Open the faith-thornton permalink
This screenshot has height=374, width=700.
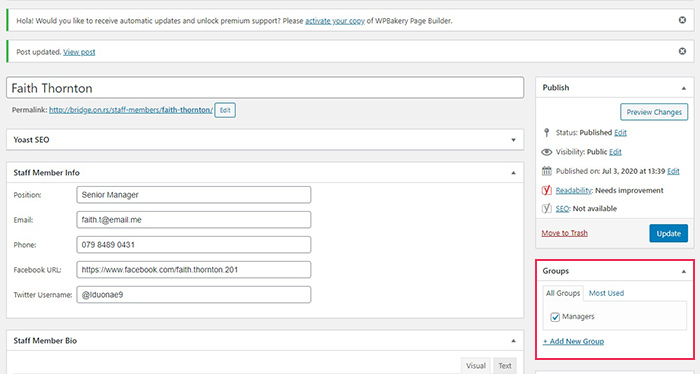[131, 110]
